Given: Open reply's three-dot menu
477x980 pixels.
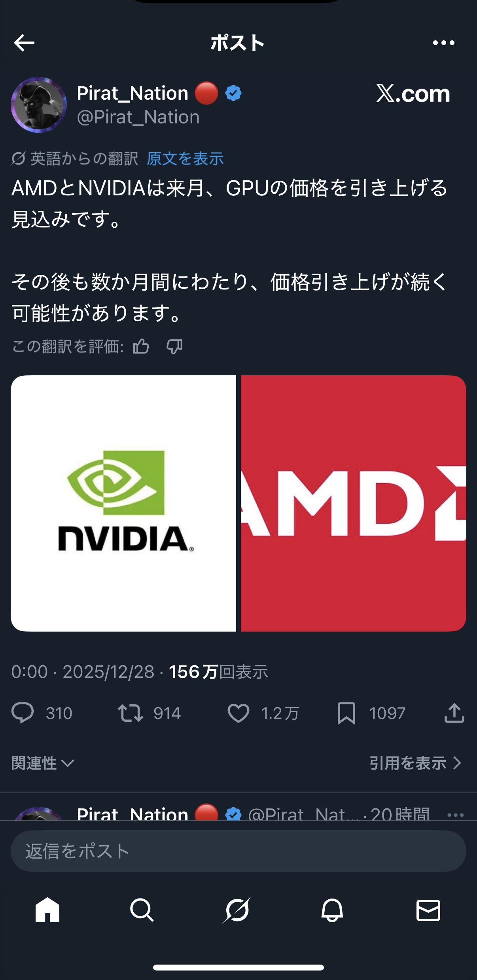Looking at the screenshot, I should click(x=455, y=815).
